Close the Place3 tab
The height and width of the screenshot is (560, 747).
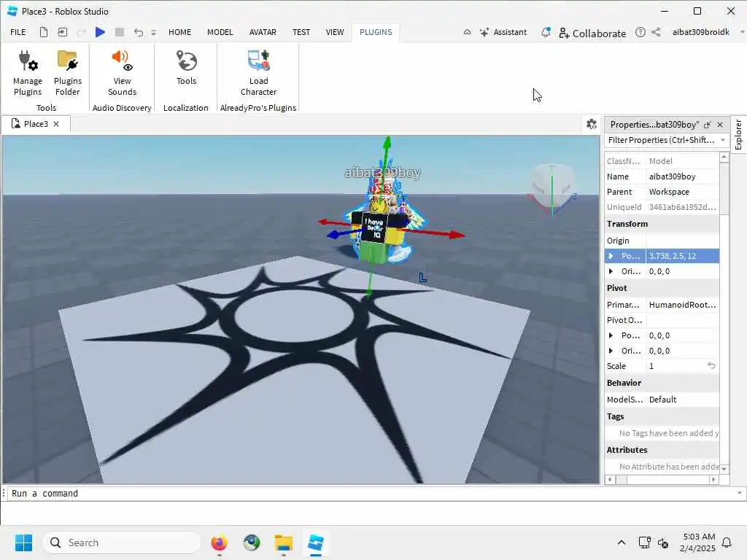coord(56,124)
